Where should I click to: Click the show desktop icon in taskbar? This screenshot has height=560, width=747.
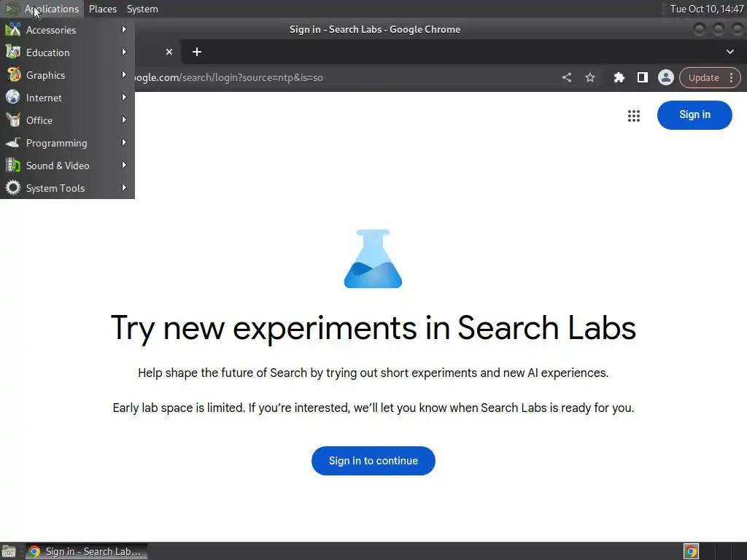coord(9,551)
